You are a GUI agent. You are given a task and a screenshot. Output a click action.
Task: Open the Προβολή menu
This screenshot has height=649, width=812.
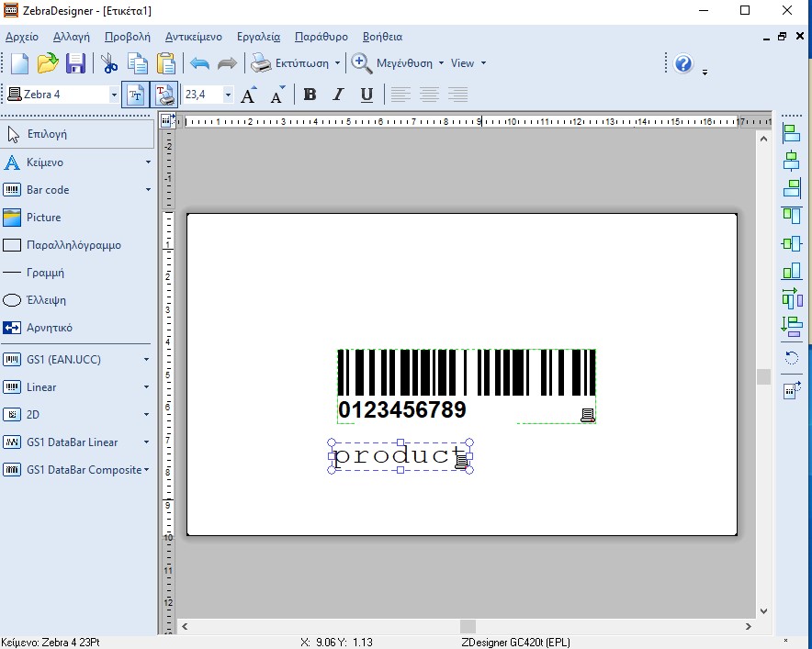(x=128, y=37)
